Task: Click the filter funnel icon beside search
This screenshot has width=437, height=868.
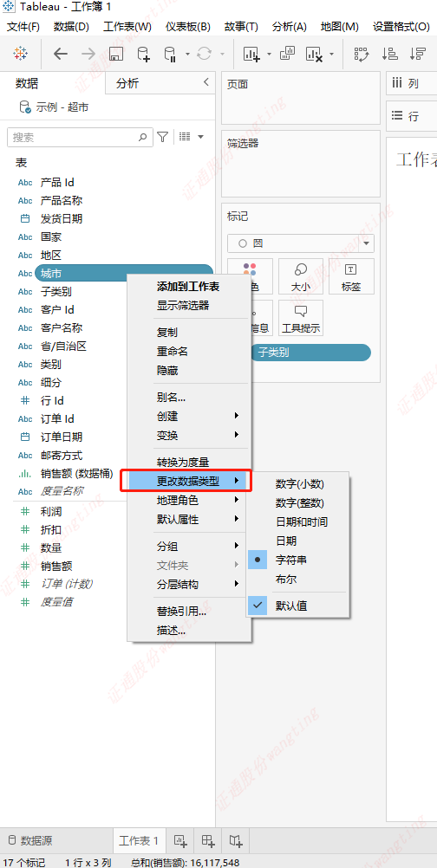Action: coord(162,136)
